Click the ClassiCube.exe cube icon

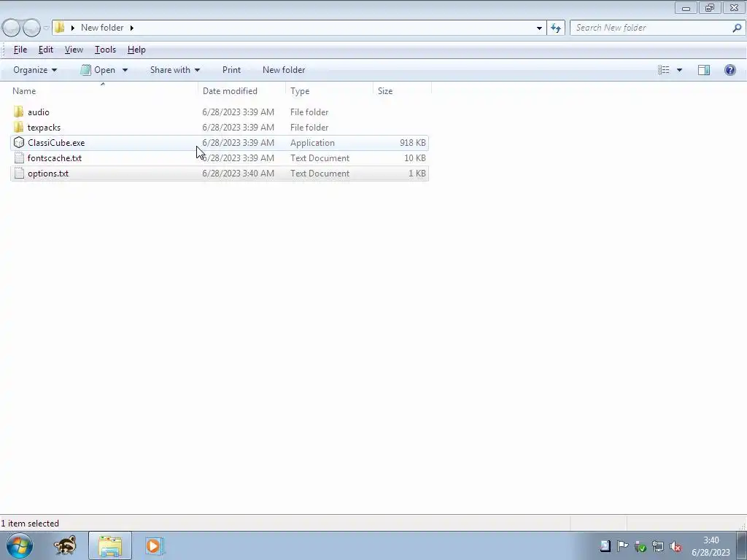pos(18,142)
